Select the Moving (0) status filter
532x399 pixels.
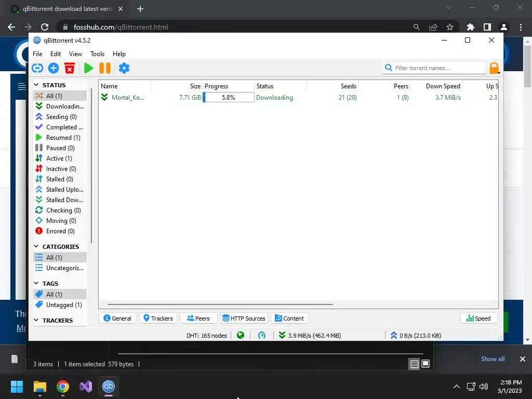[60, 221]
